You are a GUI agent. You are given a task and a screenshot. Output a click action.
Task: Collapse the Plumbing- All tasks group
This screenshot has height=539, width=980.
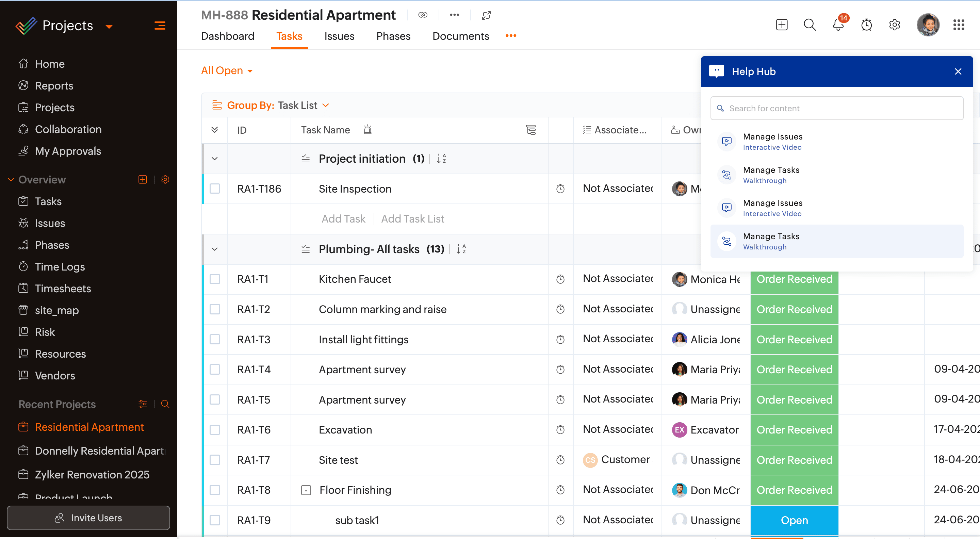215,249
